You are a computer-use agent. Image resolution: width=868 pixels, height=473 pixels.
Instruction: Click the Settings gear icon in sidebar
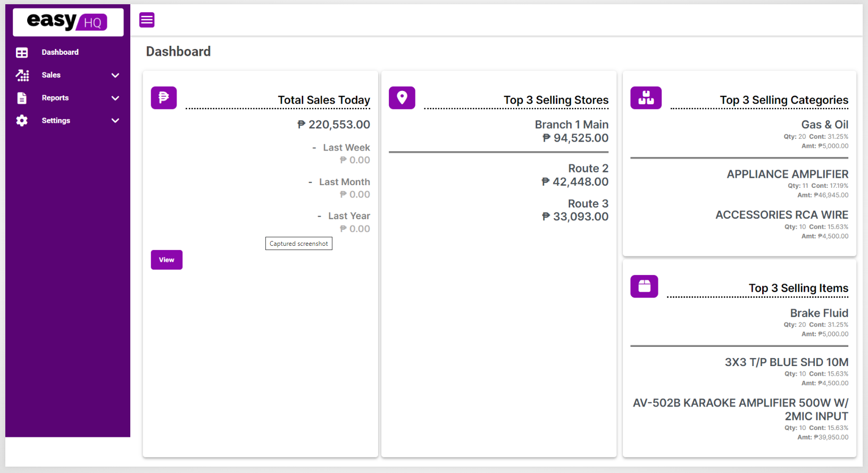pos(22,121)
